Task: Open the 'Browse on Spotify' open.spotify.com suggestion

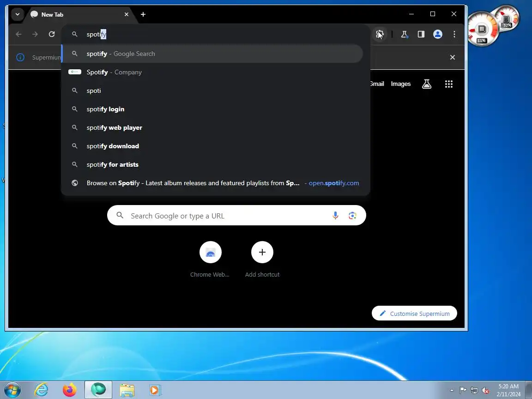Action: pyautogui.click(x=212, y=183)
